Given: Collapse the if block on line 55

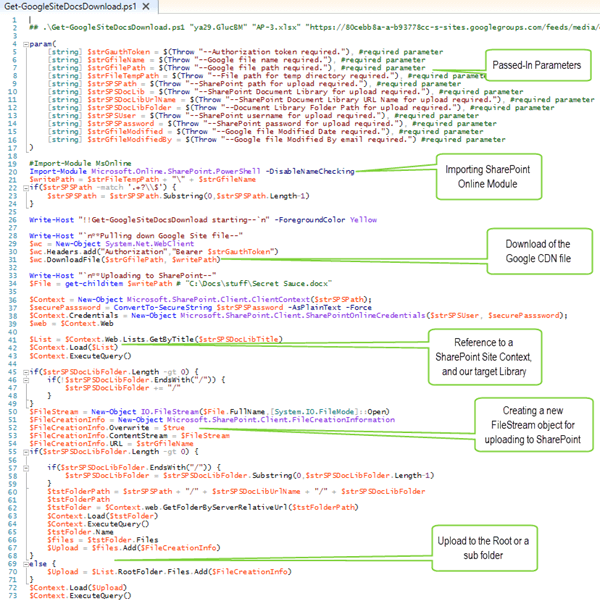Looking at the screenshot, I should 23,451.
